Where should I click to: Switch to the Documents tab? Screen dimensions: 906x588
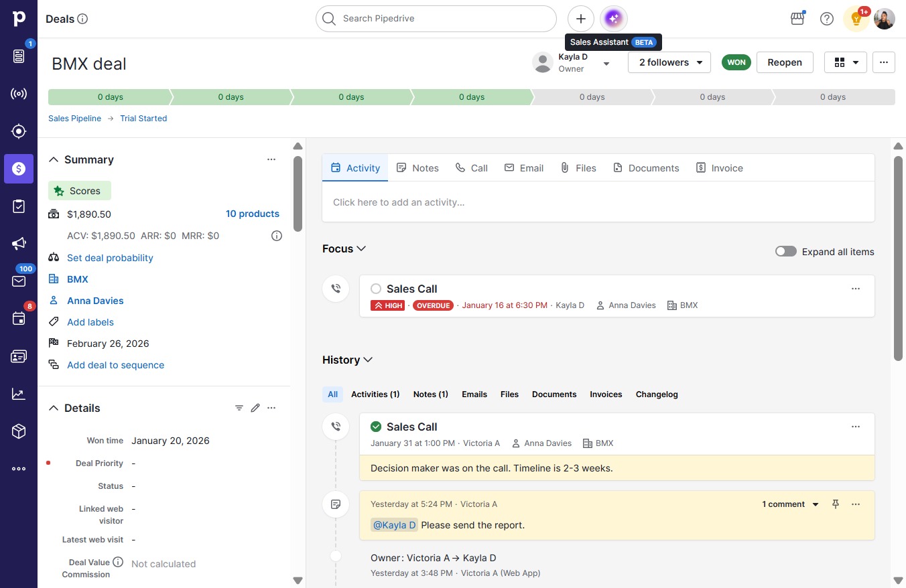pyautogui.click(x=646, y=168)
